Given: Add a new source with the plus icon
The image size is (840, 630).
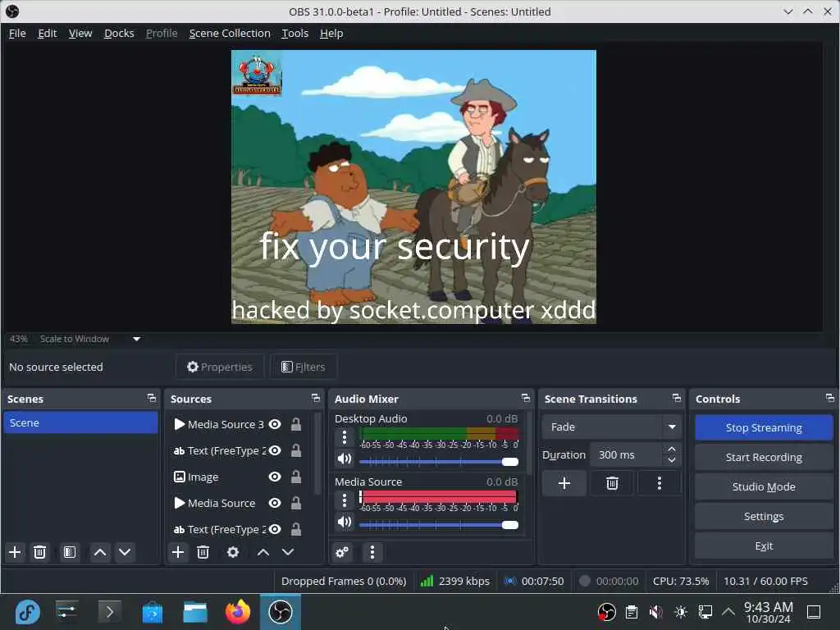Looking at the screenshot, I should pos(178,552).
